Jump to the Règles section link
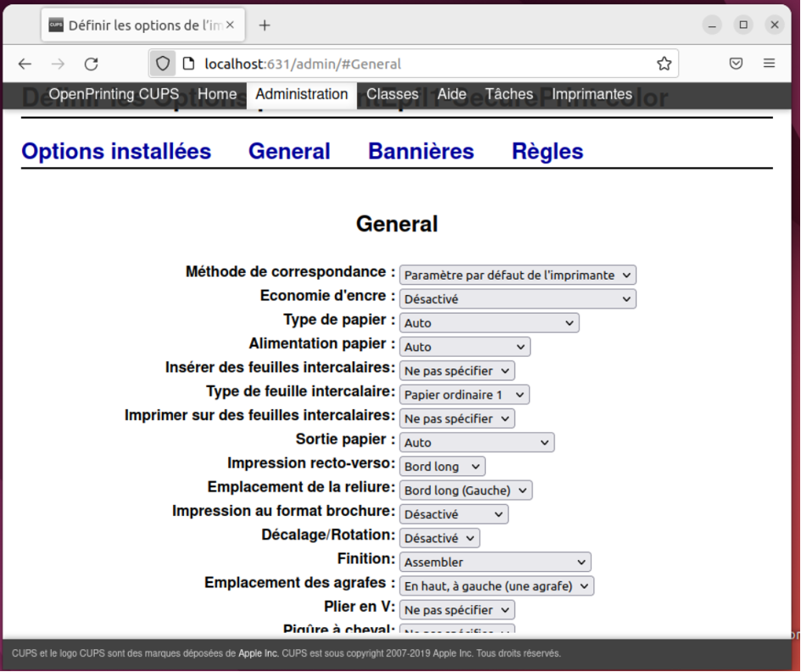The image size is (801, 672). pyautogui.click(x=547, y=152)
